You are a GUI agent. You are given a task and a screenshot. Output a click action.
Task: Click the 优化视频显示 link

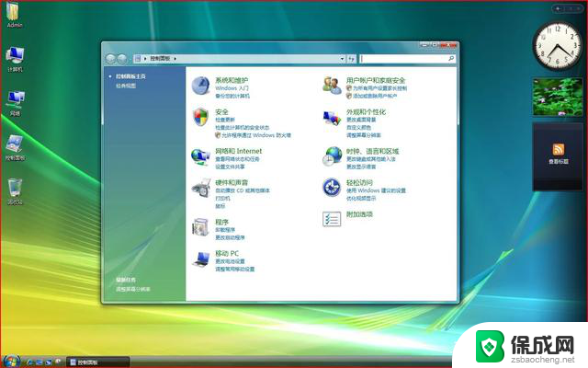(361, 198)
